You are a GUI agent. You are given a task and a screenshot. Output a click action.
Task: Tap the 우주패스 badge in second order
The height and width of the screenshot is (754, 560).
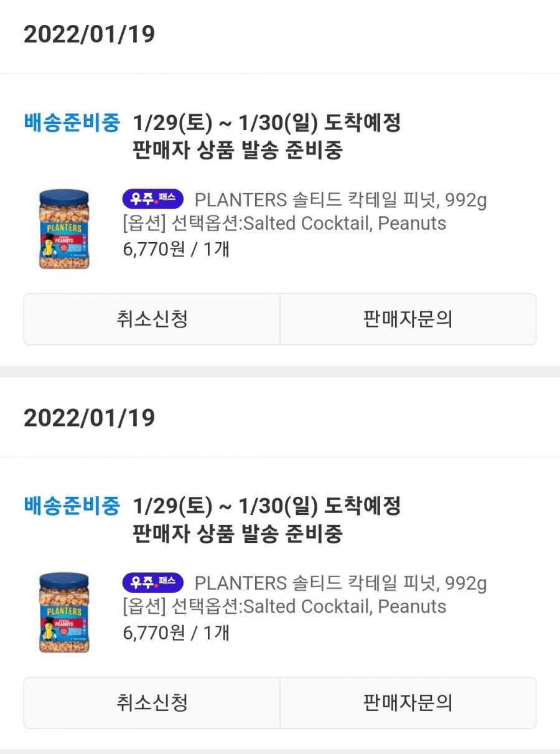pos(153,583)
